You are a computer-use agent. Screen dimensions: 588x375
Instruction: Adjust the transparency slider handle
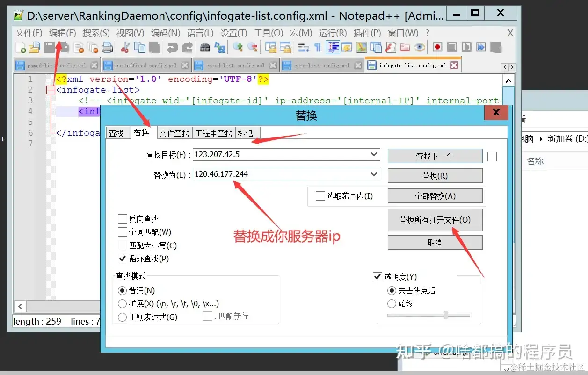446,315
